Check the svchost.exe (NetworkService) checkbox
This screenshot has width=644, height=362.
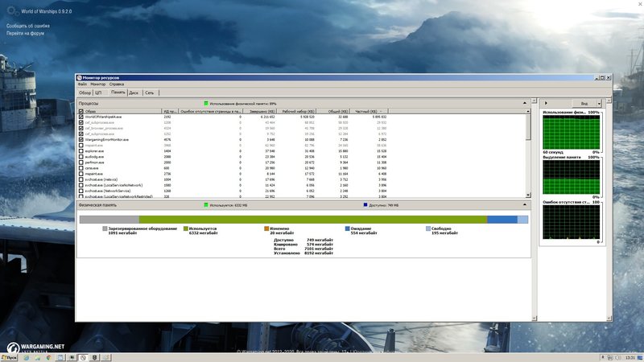tap(81, 191)
